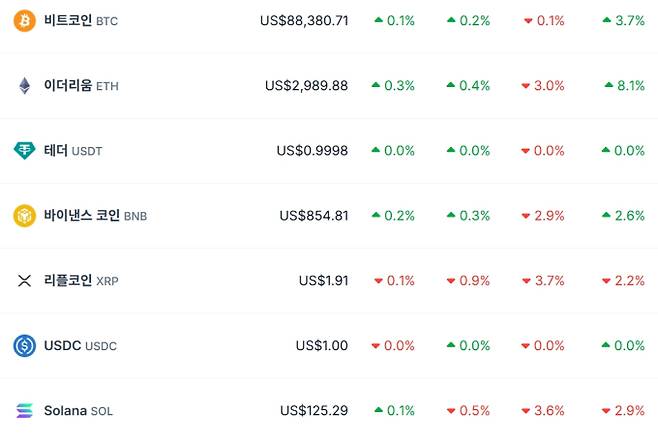
Task: Click the XRP logo icon
Action: (24, 281)
